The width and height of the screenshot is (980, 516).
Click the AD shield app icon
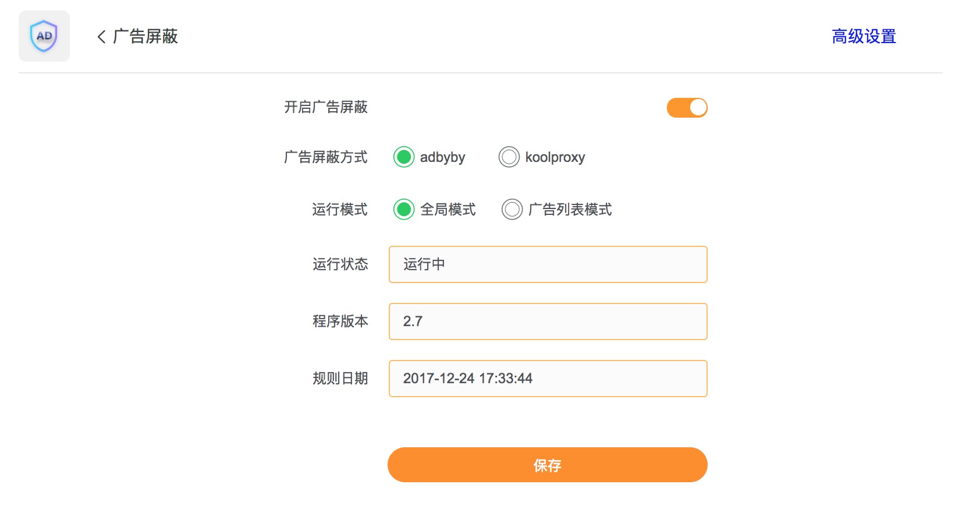pyautogui.click(x=44, y=36)
